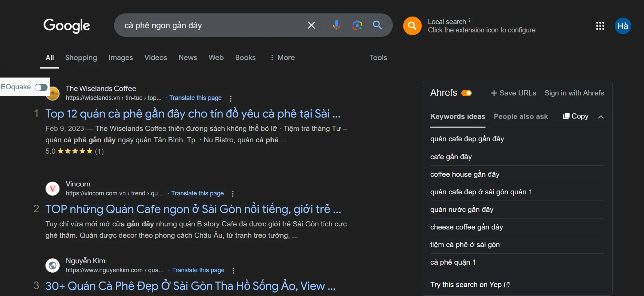This screenshot has height=296, width=644.
Task: Open options menu for Nguyễn Kim result
Action: pos(233,271)
